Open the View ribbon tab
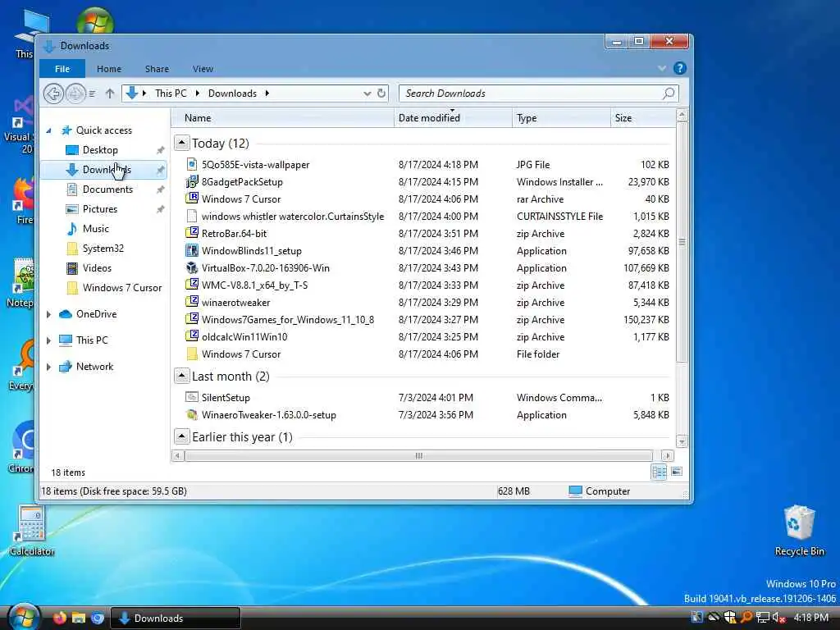Image resolution: width=840 pixels, height=630 pixels. 203,69
